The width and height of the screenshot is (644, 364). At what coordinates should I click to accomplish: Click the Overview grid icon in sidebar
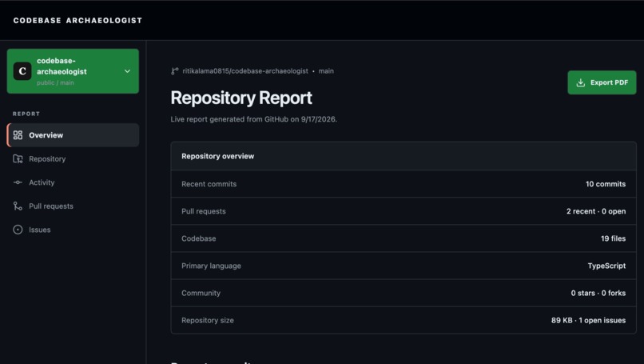point(18,135)
